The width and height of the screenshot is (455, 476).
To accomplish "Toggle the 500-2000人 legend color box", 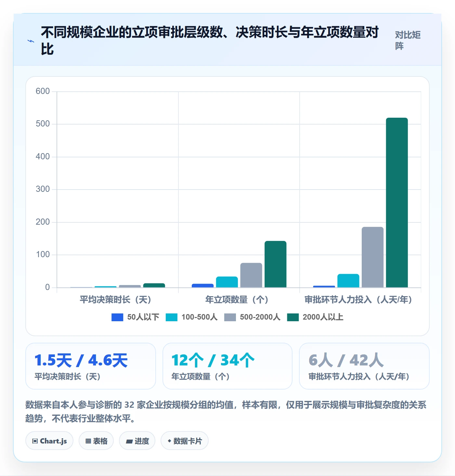I will coord(230,317).
